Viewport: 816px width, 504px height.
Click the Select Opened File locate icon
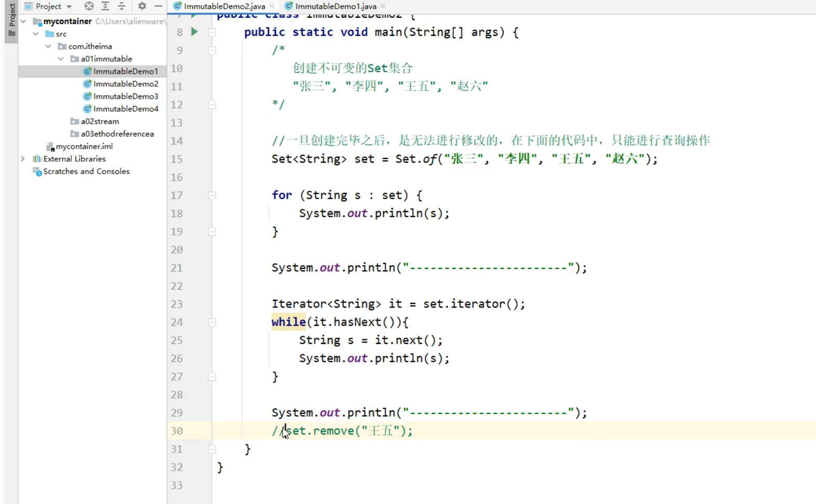click(x=89, y=6)
